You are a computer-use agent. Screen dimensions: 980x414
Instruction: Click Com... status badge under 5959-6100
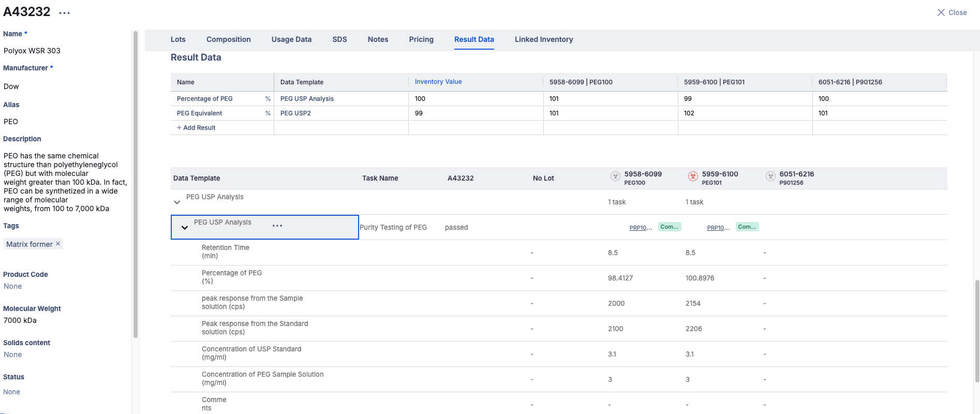(x=747, y=227)
